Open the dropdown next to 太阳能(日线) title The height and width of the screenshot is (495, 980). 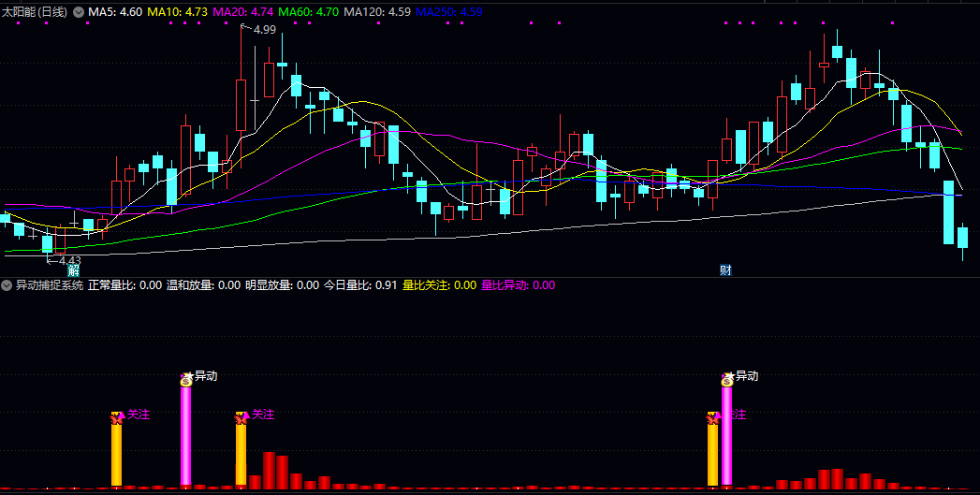(78, 12)
